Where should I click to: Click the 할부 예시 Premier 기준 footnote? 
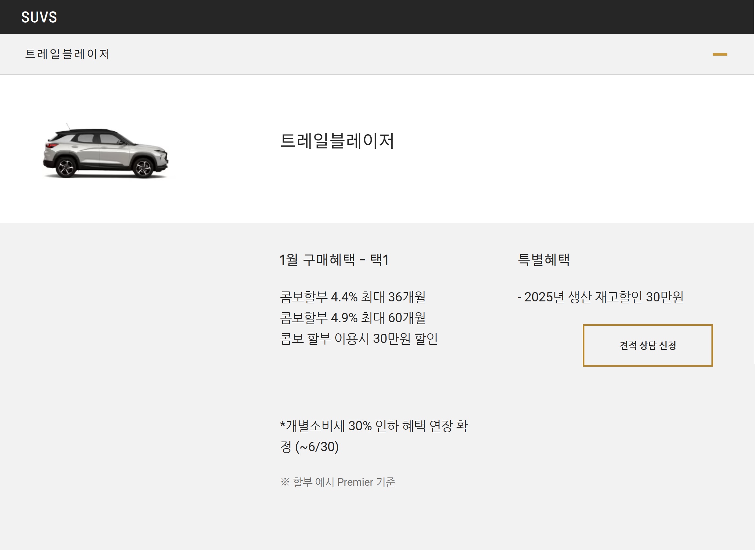click(x=344, y=482)
